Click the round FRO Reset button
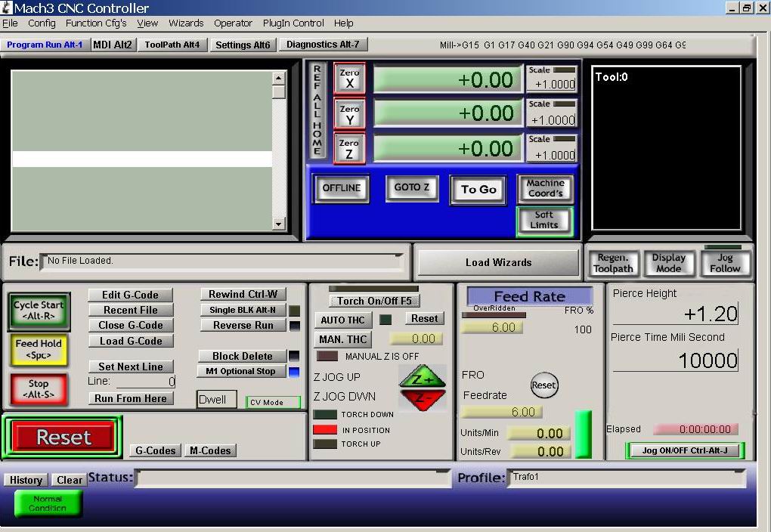771x532 pixels. coord(543,385)
